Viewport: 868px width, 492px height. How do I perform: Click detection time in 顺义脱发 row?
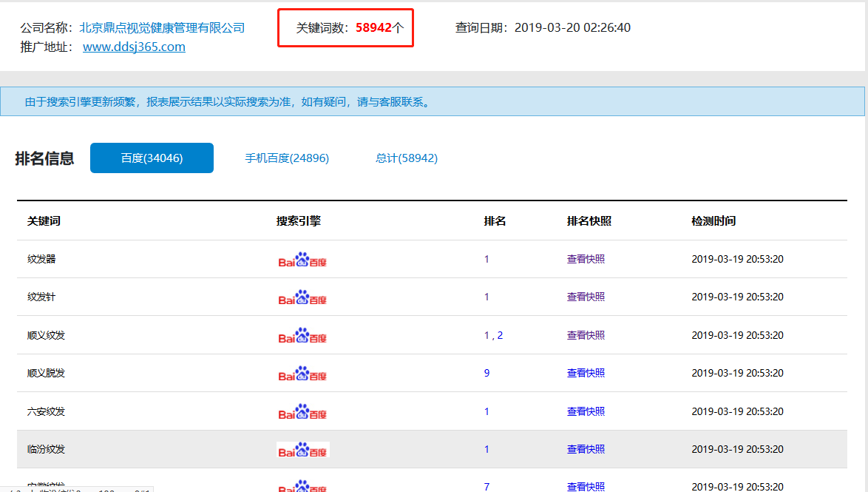point(737,373)
